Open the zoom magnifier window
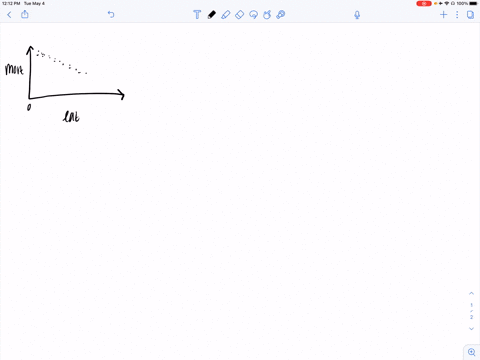The image size is (480, 360). (x=472, y=352)
